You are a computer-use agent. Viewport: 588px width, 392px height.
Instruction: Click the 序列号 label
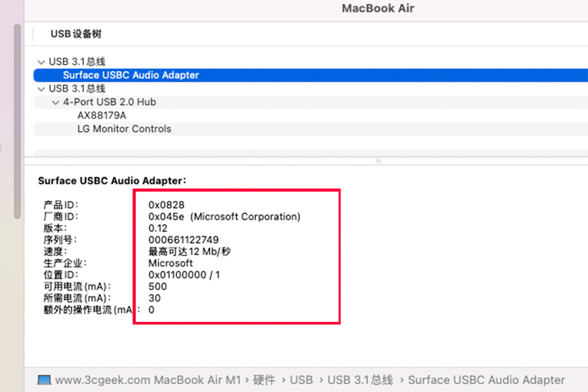[60, 240]
